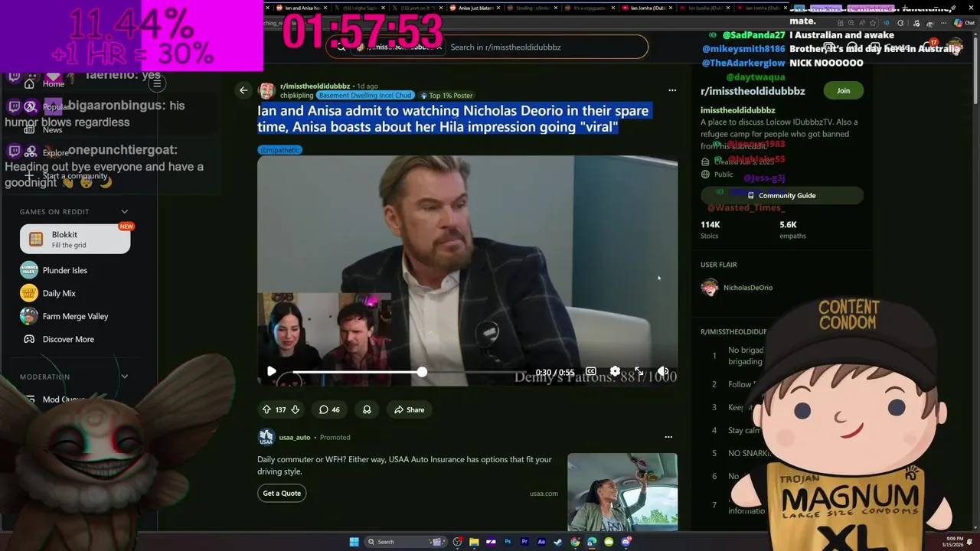Launch the Blokkit game
This screenshot has width=980, height=551.
(75, 239)
